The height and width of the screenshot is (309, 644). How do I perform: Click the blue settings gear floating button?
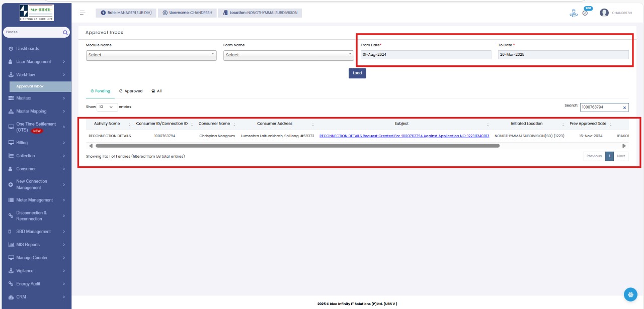(x=630, y=294)
